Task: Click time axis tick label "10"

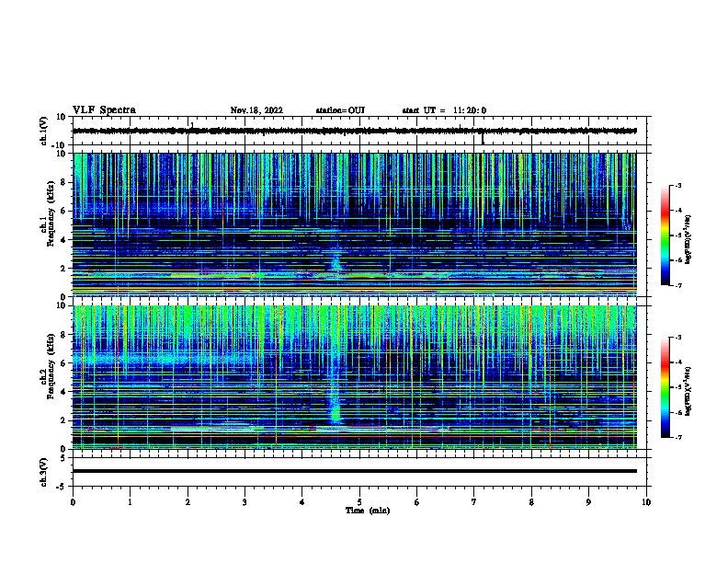Action: pyautogui.click(x=646, y=502)
